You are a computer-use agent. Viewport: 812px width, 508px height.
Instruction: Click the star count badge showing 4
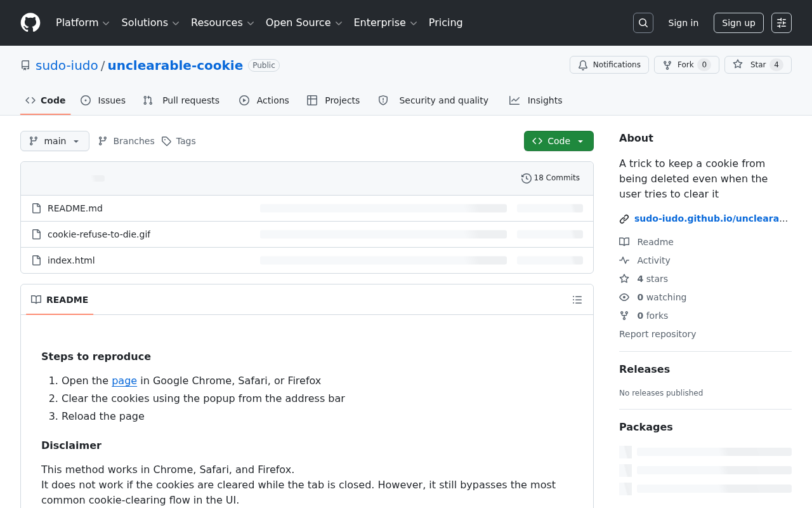pos(776,65)
